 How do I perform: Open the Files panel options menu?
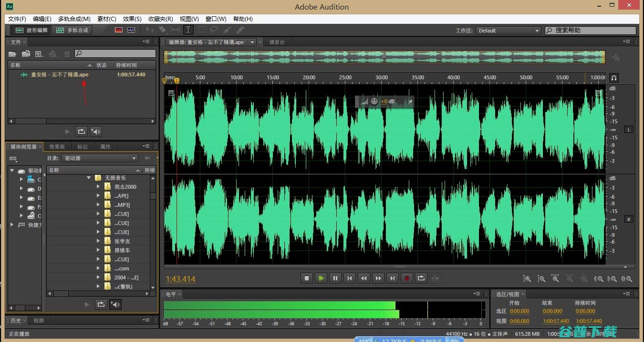pos(146,42)
